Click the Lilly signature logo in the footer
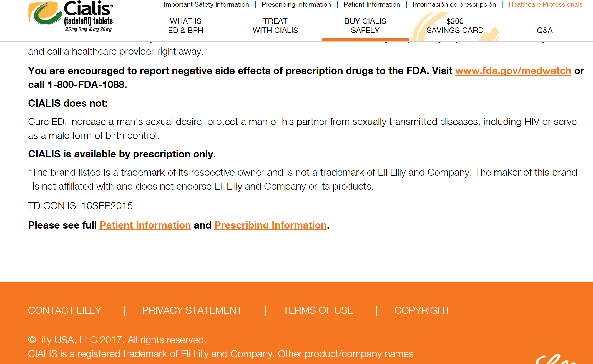Screen dimensions: 593x364 pos(558,359)
